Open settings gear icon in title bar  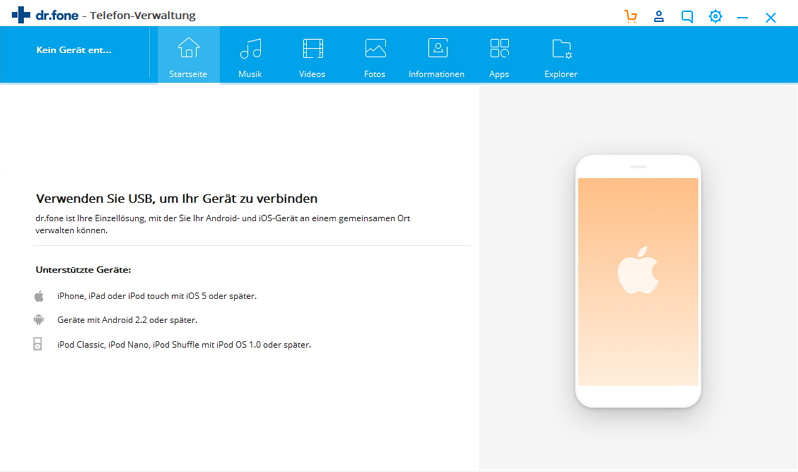715,16
